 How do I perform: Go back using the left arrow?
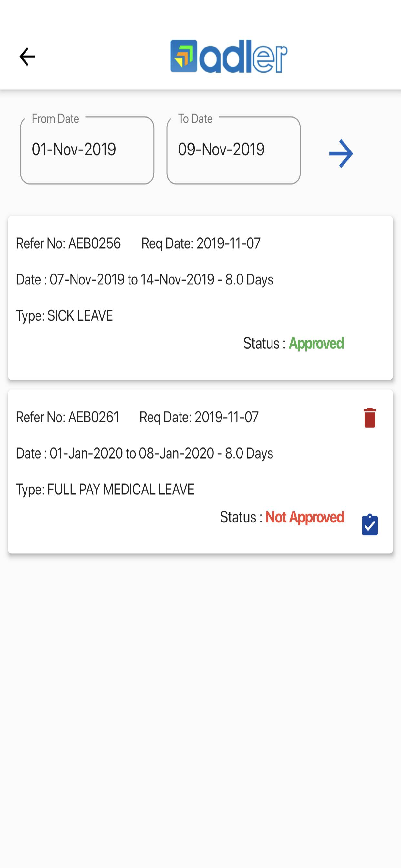[27, 56]
